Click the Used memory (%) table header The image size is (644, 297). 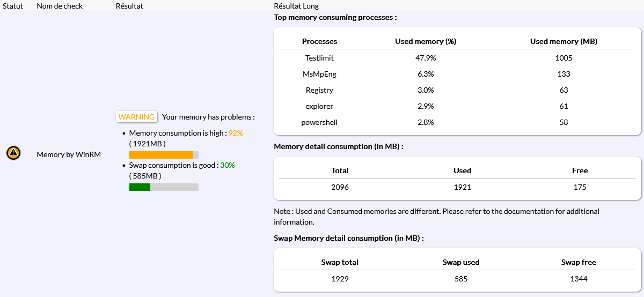click(426, 41)
